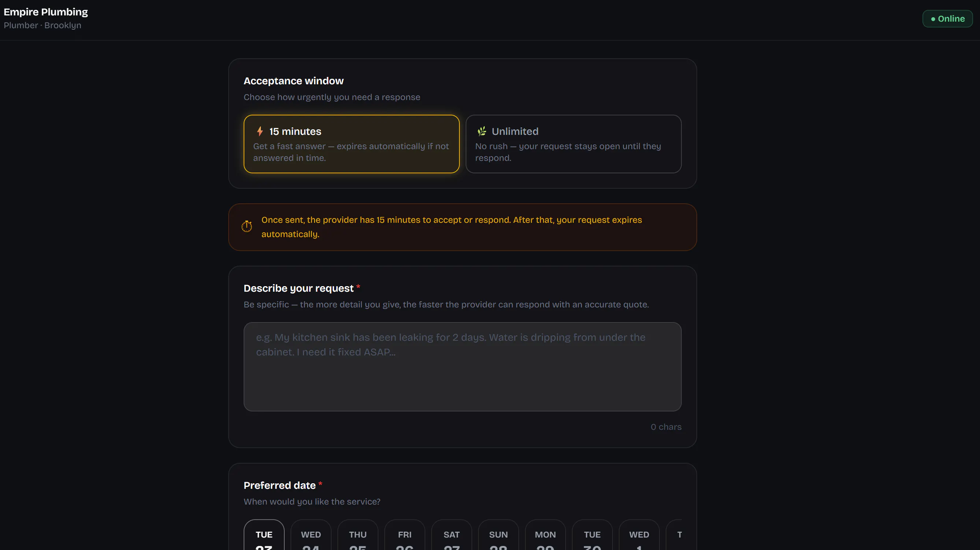Select the 15 minutes acceptance window
The width and height of the screenshot is (980, 550).
[352, 144]
